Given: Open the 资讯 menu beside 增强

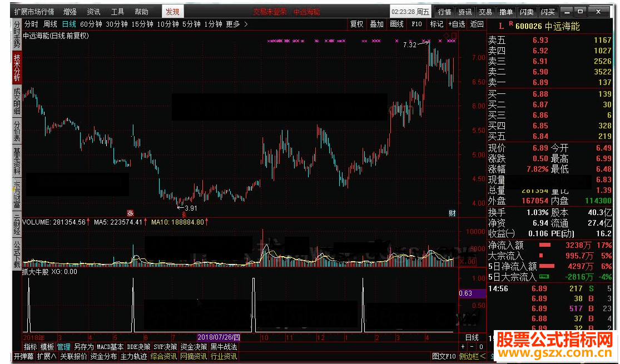Looking at the screenshot, I should coord(94,12).
